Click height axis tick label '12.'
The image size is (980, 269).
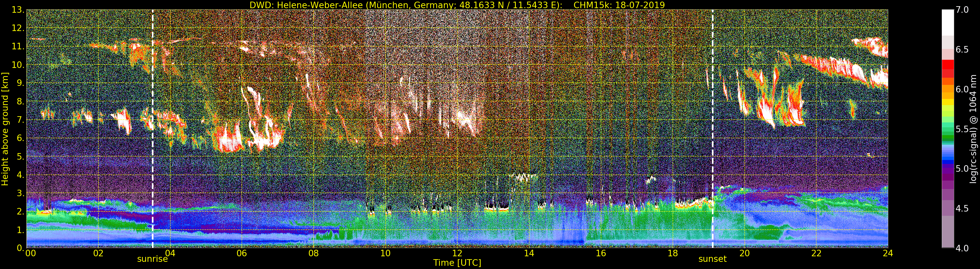click(x=18, y=28)
